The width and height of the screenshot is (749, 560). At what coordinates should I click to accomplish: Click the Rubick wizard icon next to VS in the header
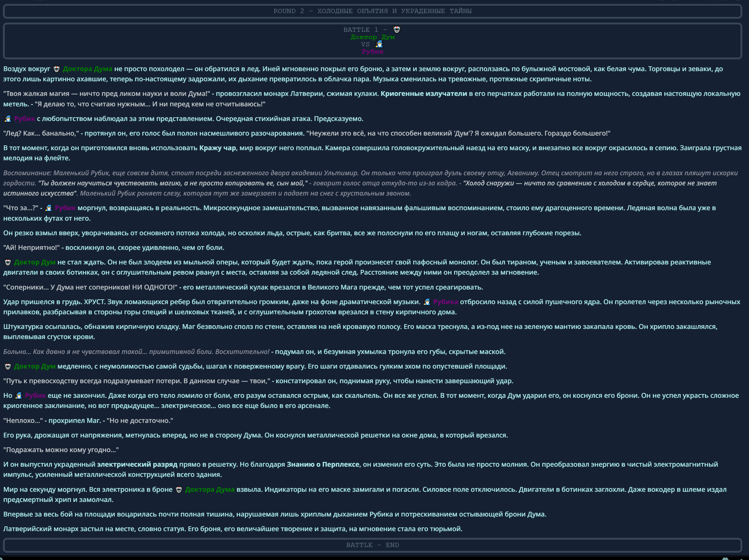[379, 44]
